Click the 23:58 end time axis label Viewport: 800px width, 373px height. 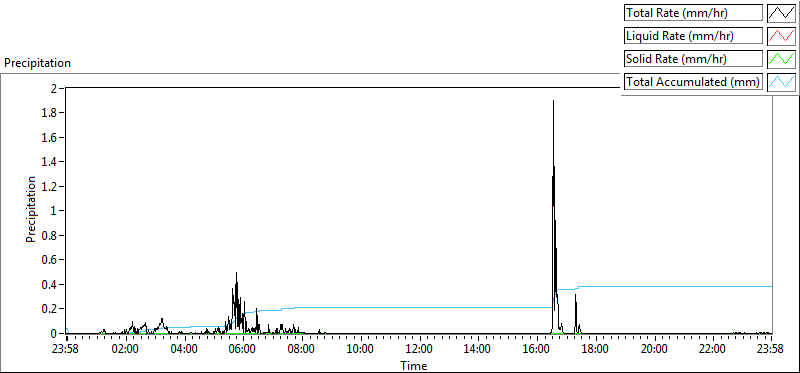coord(771,350)
